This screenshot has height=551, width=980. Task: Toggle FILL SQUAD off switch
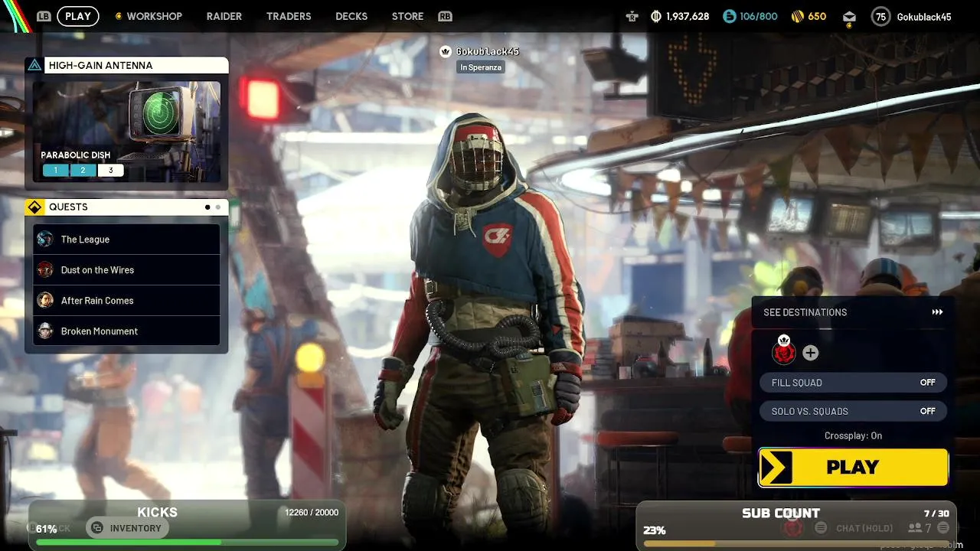854,383
